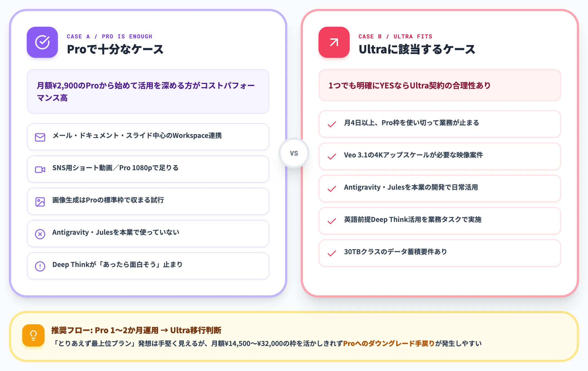The width and height of the screenshot is (588, 371).
Task: Click the text 画像生成はProの標準枠で収まる試行
Action: 108,200
